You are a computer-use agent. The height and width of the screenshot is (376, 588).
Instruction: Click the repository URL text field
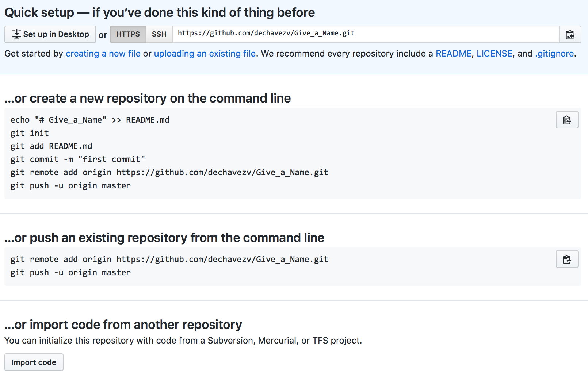click(366, 34)
